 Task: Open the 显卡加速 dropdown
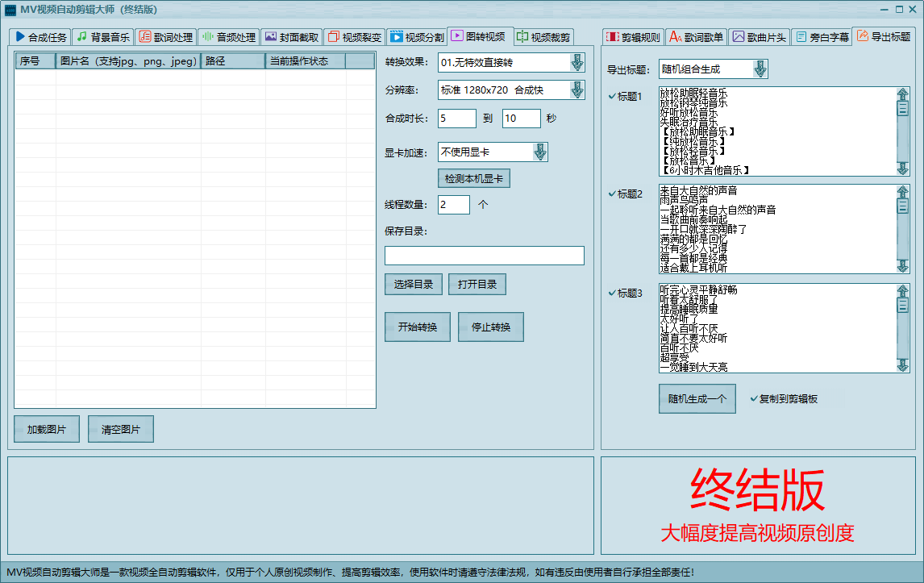pyautogui.click(x=539, y=152)
